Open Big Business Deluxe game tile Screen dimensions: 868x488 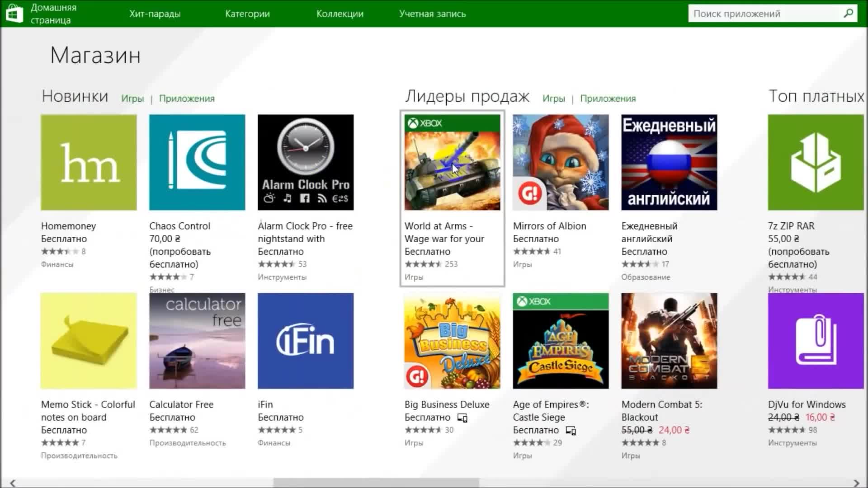[x=452, y=341]
